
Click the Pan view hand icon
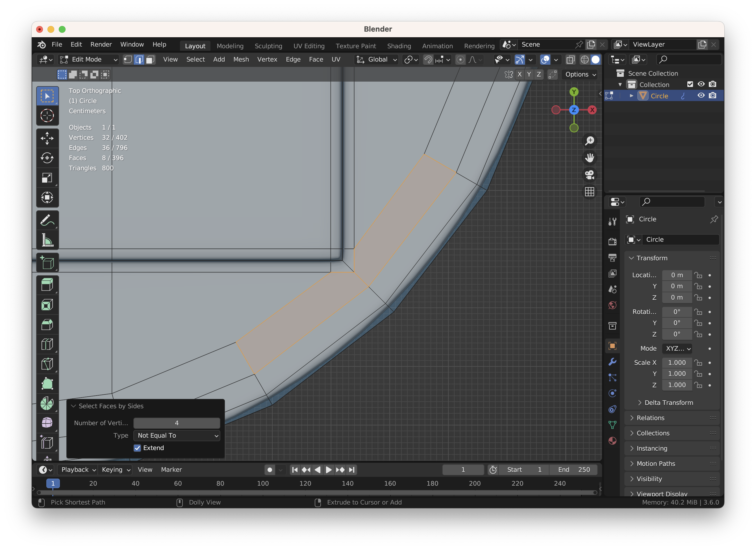(x=589, y=158)
